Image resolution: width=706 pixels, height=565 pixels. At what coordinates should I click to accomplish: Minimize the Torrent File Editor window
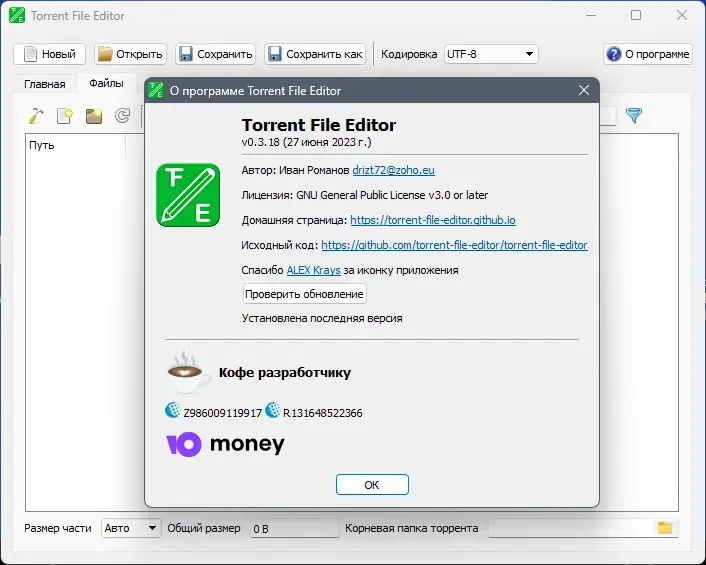(x=591, y=15)
